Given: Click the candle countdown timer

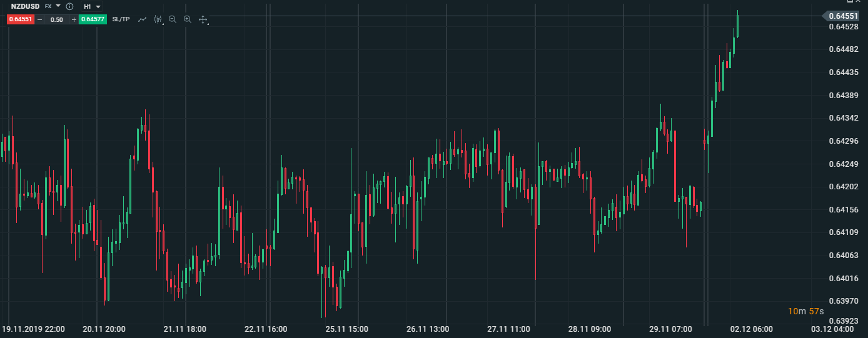Looking at the screenshot, I should 805,311.
